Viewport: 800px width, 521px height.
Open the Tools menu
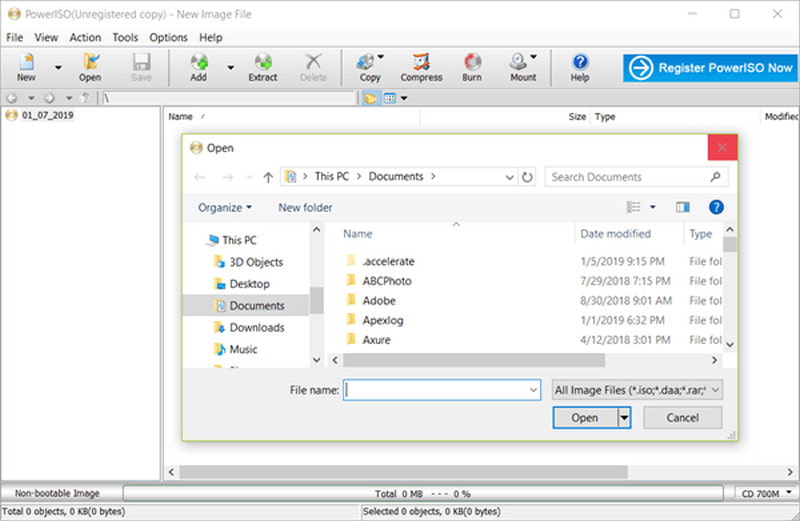pos(125,37)
